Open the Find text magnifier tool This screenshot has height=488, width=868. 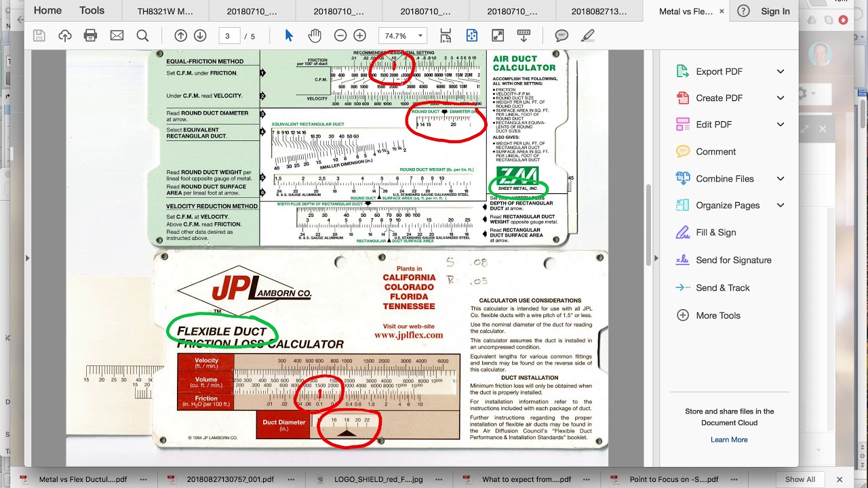point(142,36)
